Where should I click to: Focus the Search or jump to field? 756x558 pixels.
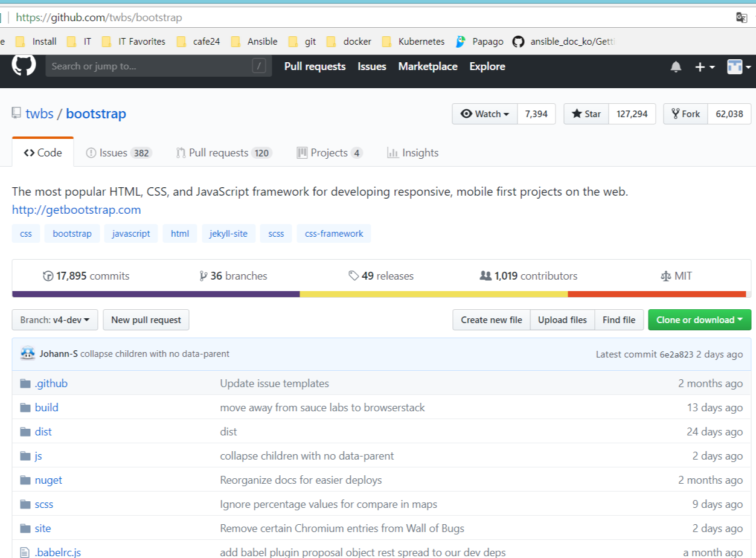[159, 66]
